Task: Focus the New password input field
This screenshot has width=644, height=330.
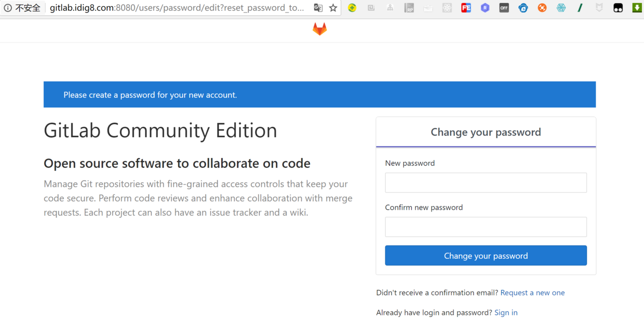Action: click(x=485, y=182)
